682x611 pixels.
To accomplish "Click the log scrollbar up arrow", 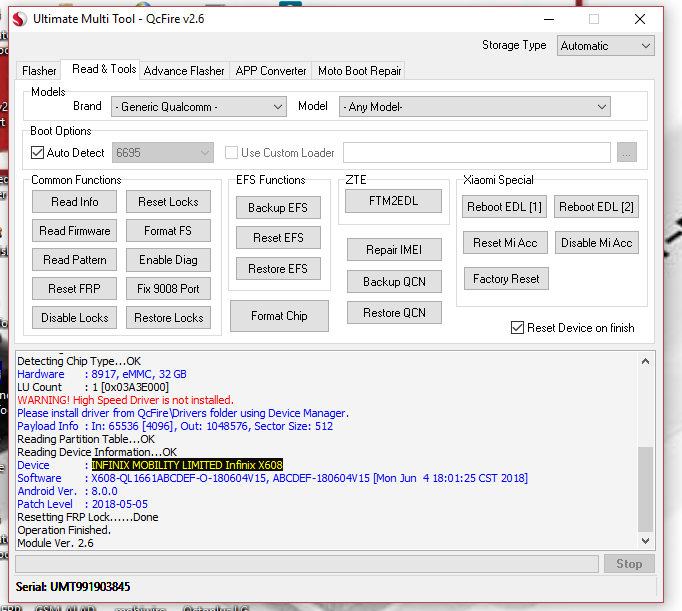I will [x=645, y=361].
